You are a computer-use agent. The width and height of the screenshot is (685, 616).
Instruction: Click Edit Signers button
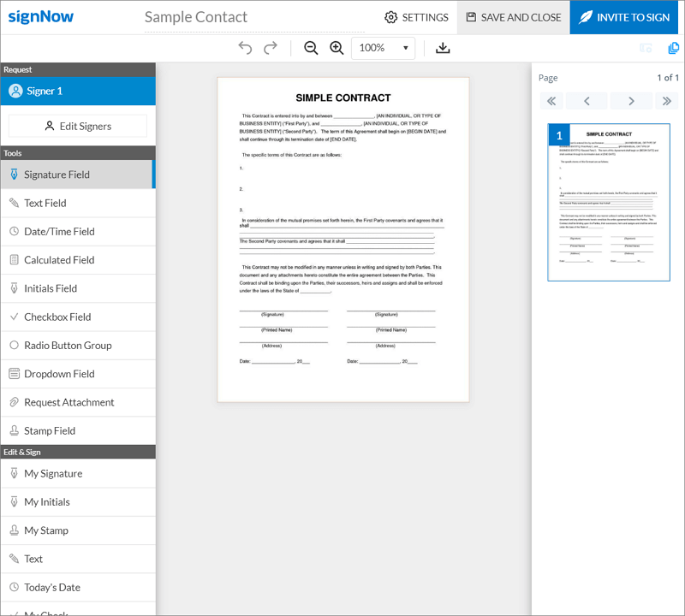pyautogui.click(x=78, y=126)
